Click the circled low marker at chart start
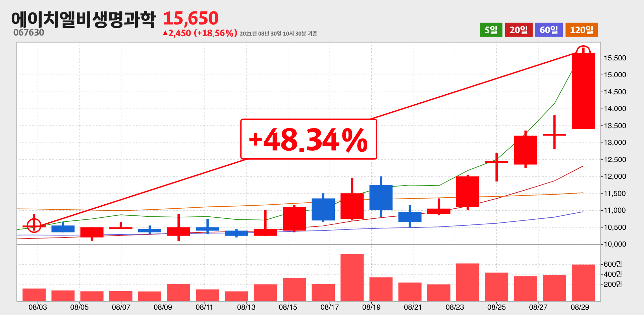This screenshot has height=315, width=644. pyautogui.click(x=34, y=225)
